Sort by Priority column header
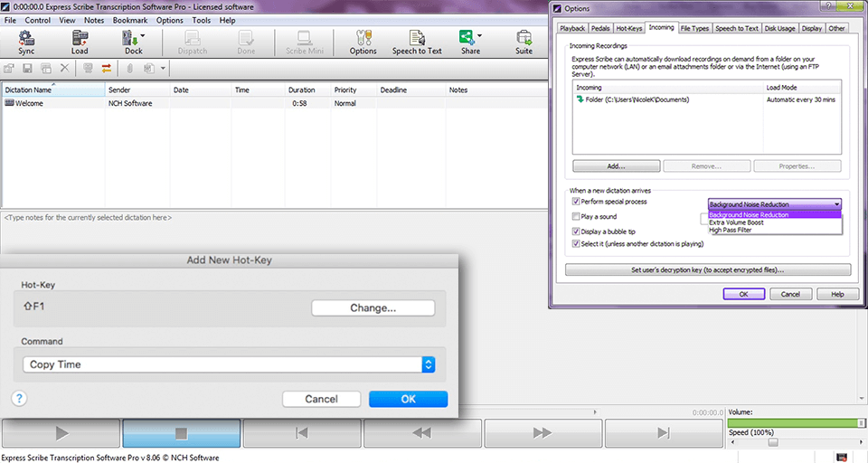The image size is (868, 463). click(x=354, y=90)
